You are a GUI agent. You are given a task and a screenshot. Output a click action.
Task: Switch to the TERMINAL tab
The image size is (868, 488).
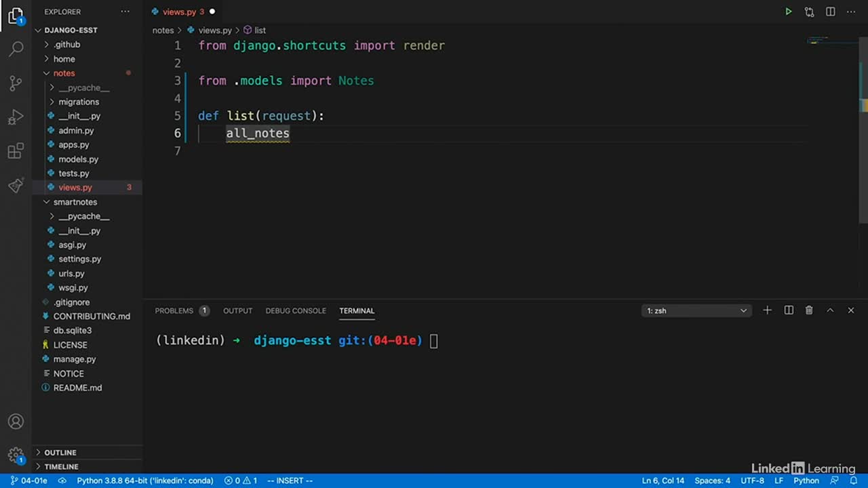pyautogui.click(x=357, y=310)
